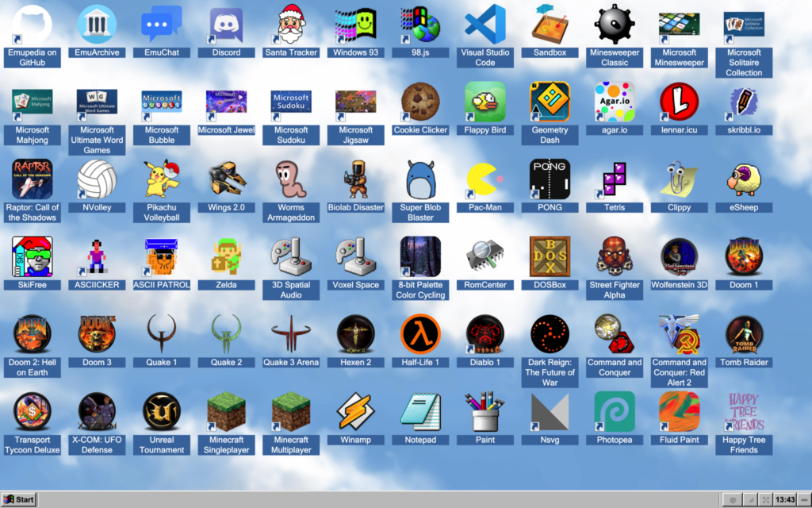Open the Winamp lightning bolt icon
Image resolution: width=812 pixels, height=508 pixels.
pos(355,411)
